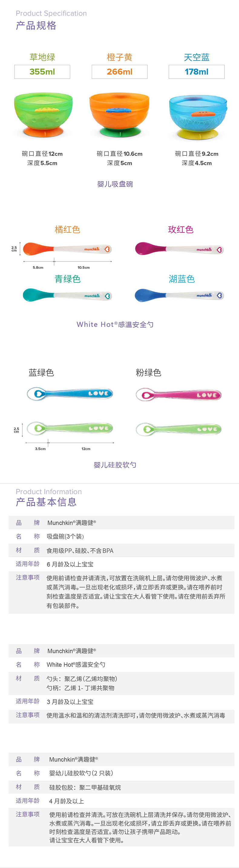Click the 产品基本信息 section heading
Screen dimensions: 239x868
[x=46, y=502]
